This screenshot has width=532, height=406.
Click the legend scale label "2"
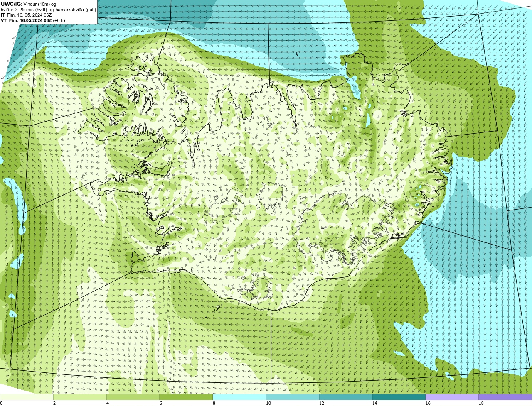pyautogui.click(x=54, y=403)
